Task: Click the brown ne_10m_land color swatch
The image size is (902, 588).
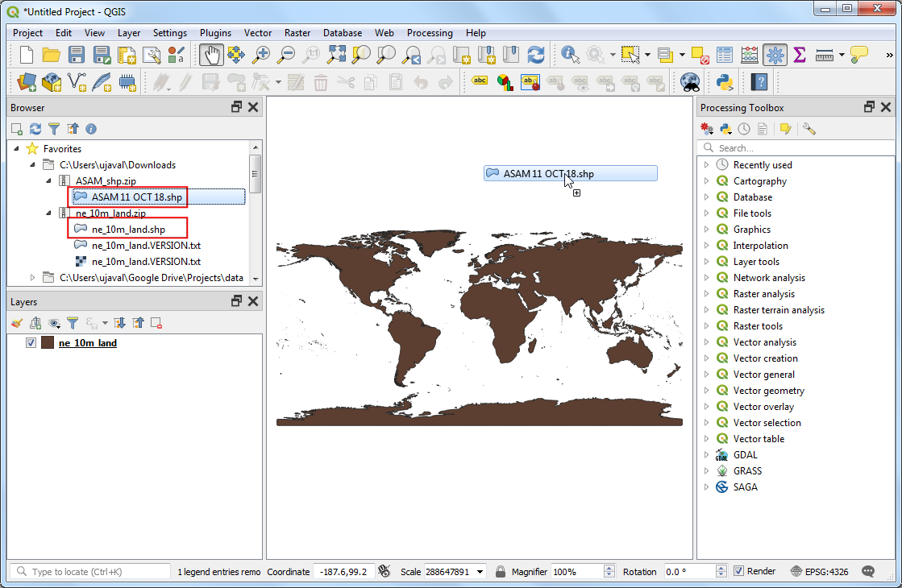Action: (48, 343)
